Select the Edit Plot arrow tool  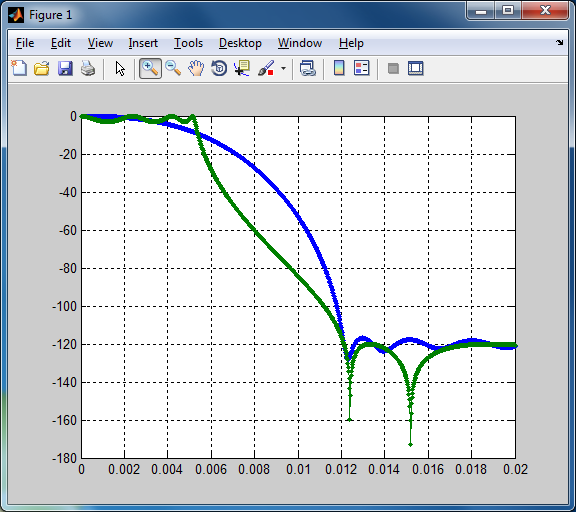pos(120,68)
